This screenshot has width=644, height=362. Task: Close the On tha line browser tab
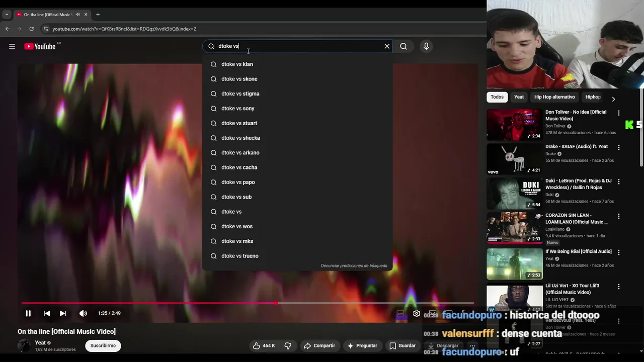point(86,15)
